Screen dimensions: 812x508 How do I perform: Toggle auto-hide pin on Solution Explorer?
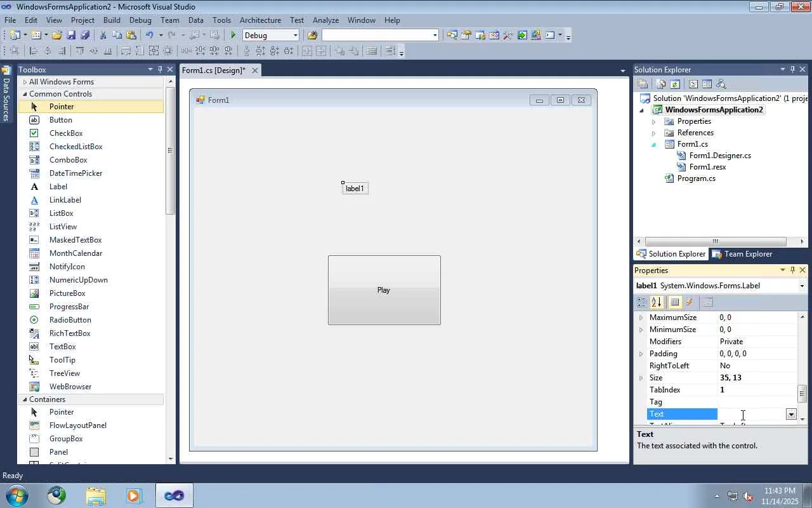pos(792,69)
